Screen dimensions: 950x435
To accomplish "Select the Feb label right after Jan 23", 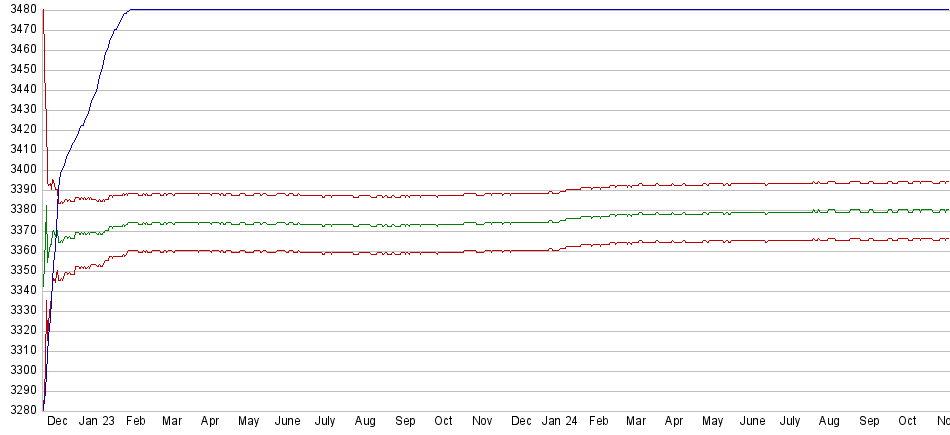I will pyautogui.click(x=135, y=422).
